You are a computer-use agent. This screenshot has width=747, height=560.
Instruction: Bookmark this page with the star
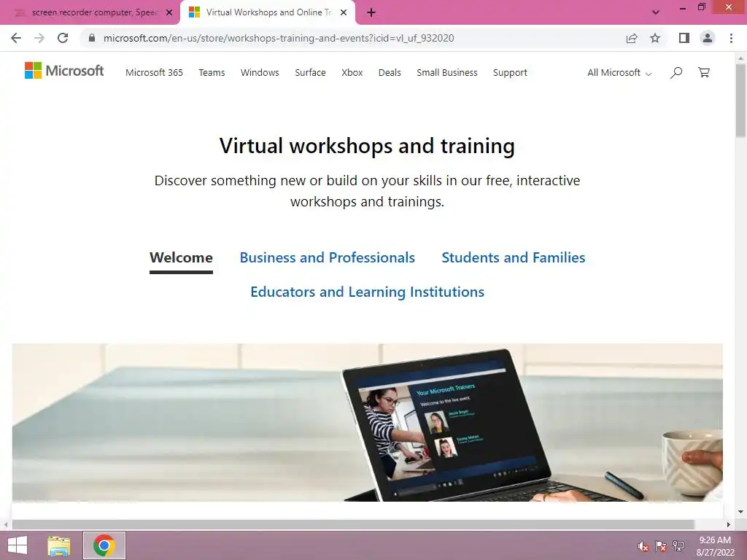click(655, 38)
